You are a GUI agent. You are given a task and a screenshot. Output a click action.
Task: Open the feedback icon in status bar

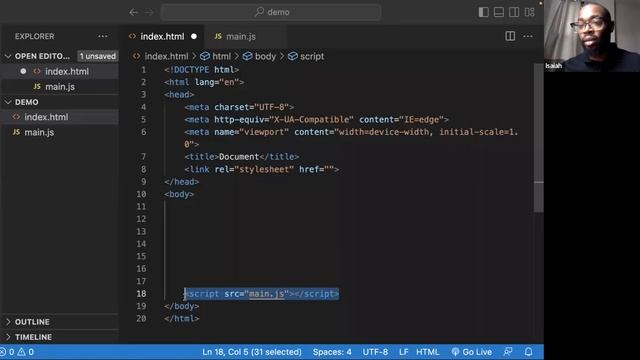click(x=508, y=352)
